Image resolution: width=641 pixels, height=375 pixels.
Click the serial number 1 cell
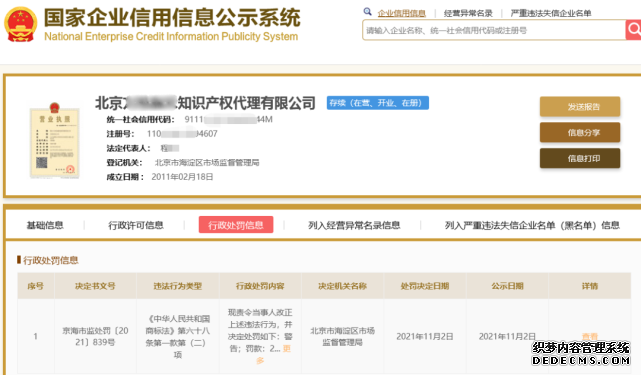[36, 336]
